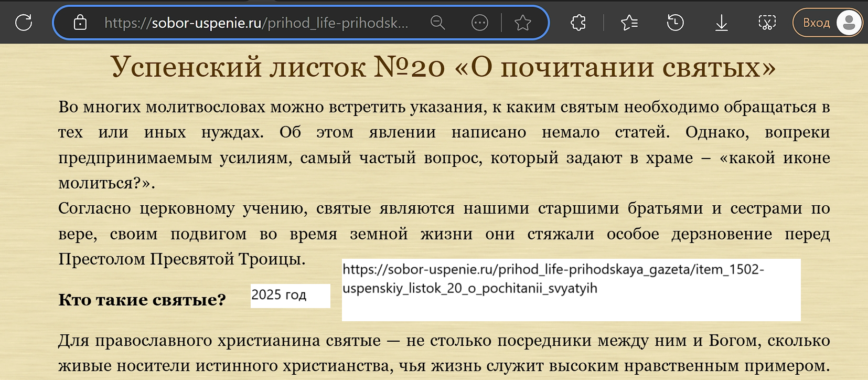Click the zoom magnifier icon in the address bar
The width and height of the screenshot is (868, 380).
pyautogui.click(x=437, y=23)
